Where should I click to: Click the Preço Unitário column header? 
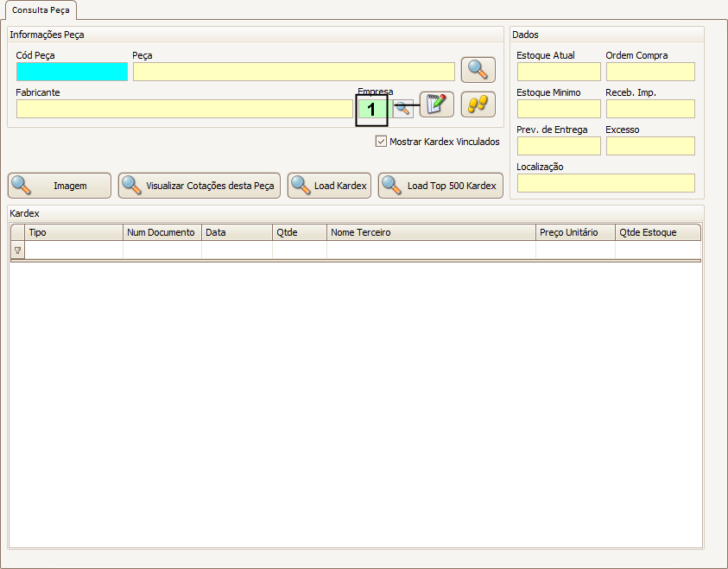[574, 232]
